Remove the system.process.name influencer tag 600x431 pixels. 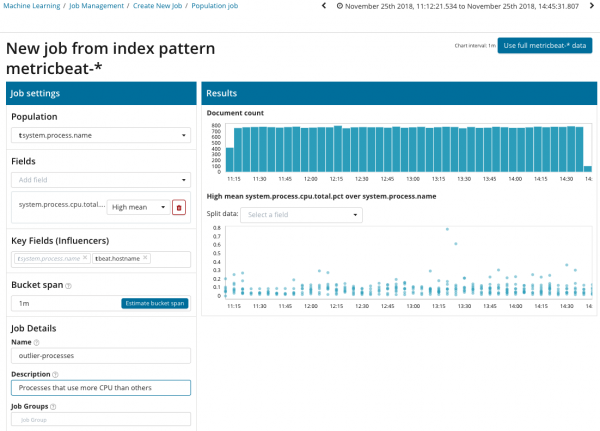coord(85,258)
